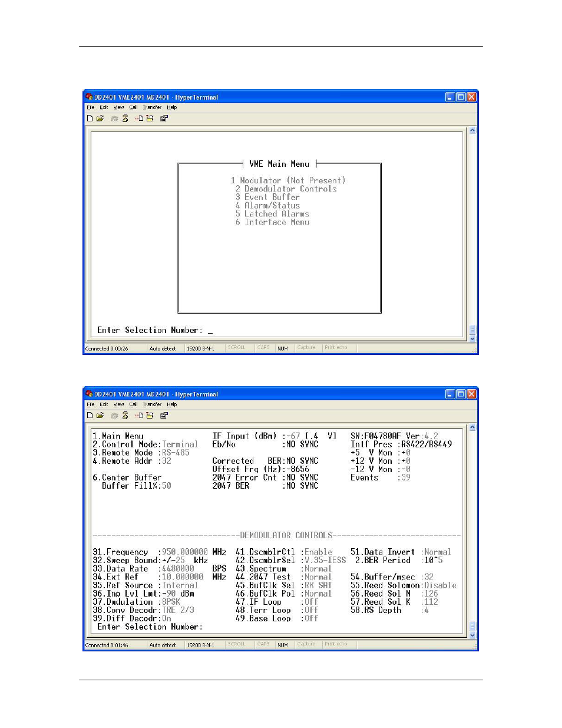The image size is (562, 728).
Task: Click '5 Latched Alarms' menu line
Action: 272,213
